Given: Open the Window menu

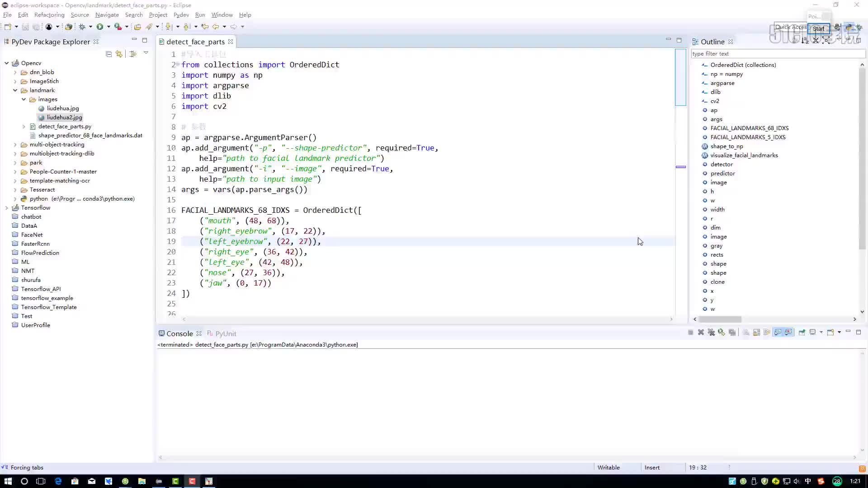Looking at the screenshot, I should tap(222, 15).
